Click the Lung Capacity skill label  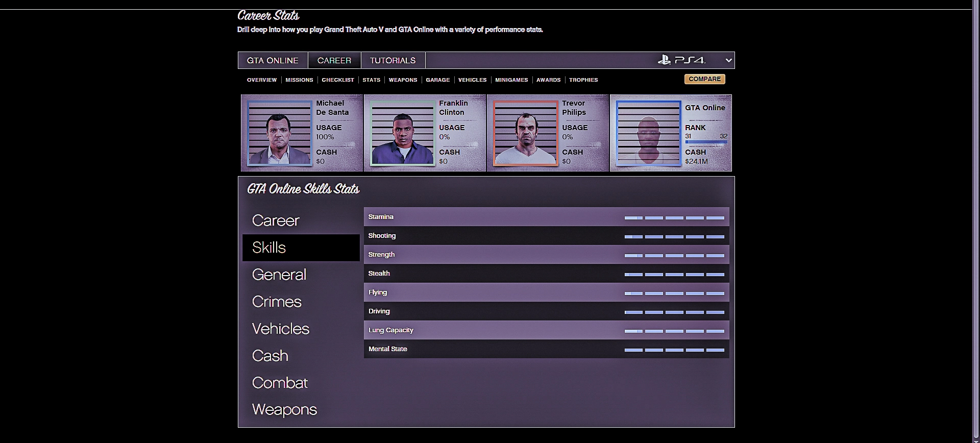(x=390, y=330)
